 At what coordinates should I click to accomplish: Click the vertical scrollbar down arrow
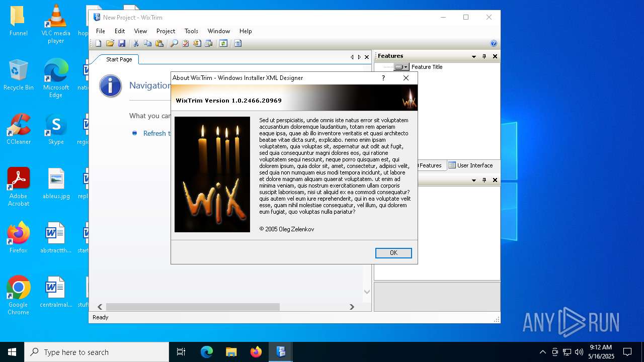[367, 292]
